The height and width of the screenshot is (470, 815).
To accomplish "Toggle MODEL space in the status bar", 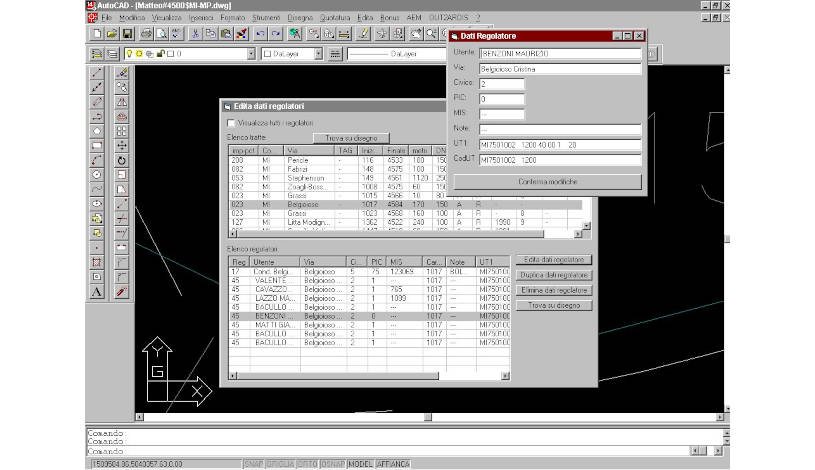I will point(359,464).
